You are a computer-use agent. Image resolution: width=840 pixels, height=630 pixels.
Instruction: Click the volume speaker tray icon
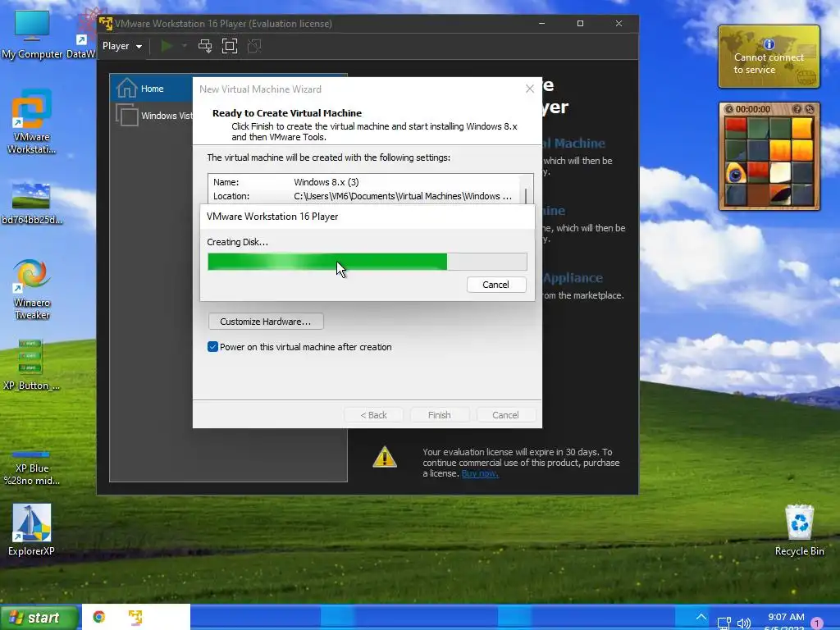point(744,623)
